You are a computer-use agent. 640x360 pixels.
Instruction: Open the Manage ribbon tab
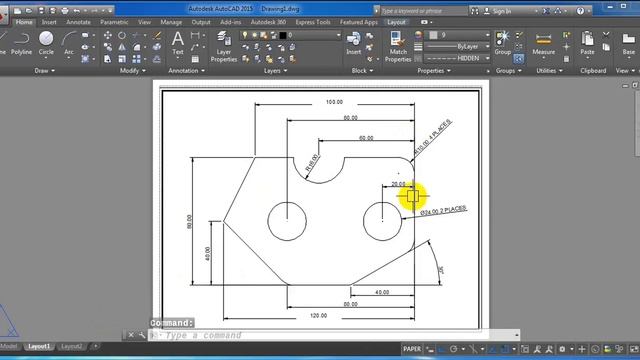tap(171, 22)
